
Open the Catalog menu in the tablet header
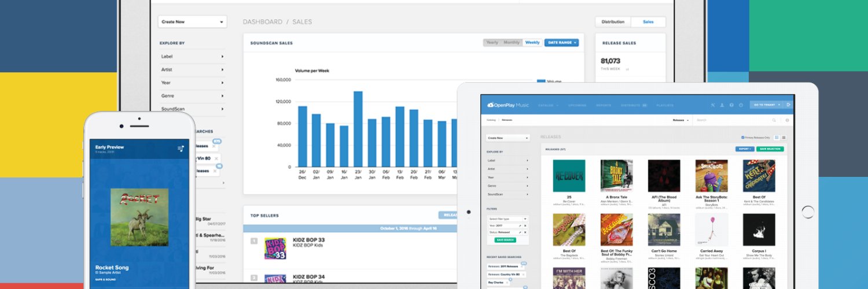tap(548, 105)
